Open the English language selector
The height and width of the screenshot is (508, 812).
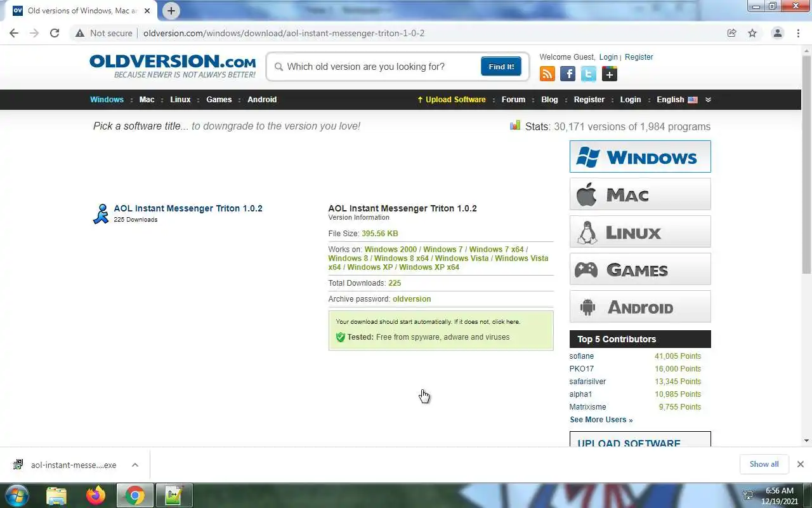[677, 100]
